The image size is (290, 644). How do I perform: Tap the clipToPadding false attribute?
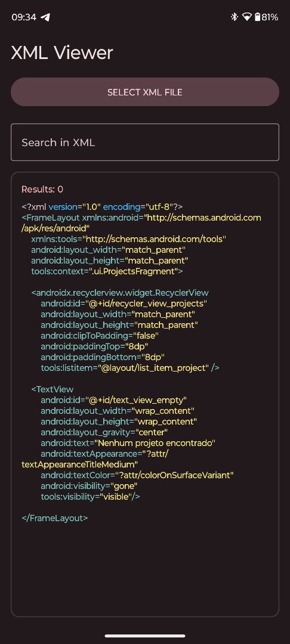click(x=100, y=336)
